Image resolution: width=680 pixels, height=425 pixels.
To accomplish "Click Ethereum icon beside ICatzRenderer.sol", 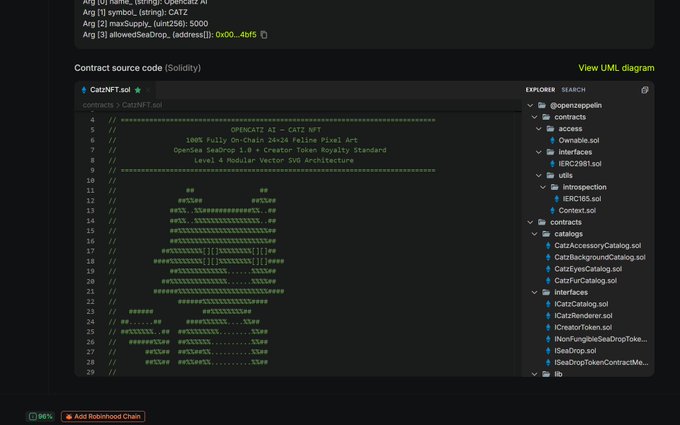I will click(548, 316).
